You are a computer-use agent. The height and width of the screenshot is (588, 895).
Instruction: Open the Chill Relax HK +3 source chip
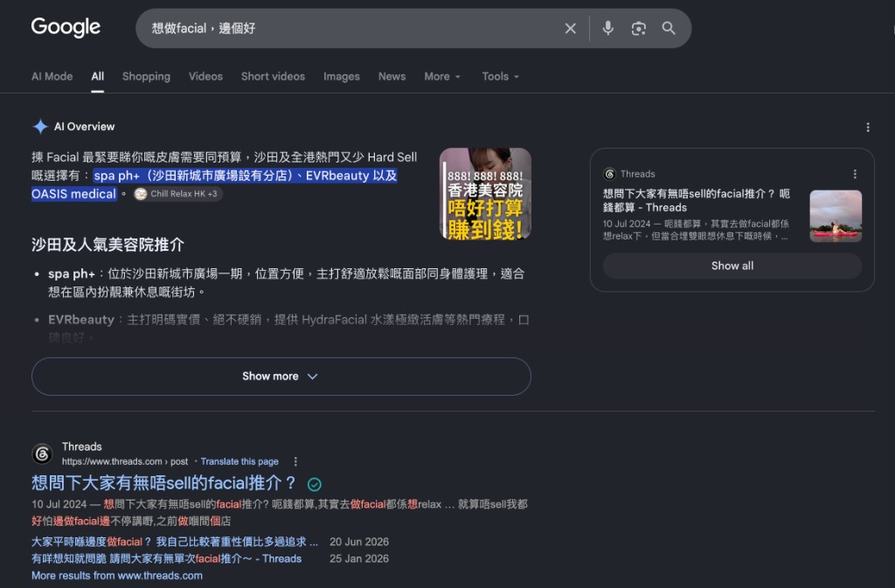point(178,194)
